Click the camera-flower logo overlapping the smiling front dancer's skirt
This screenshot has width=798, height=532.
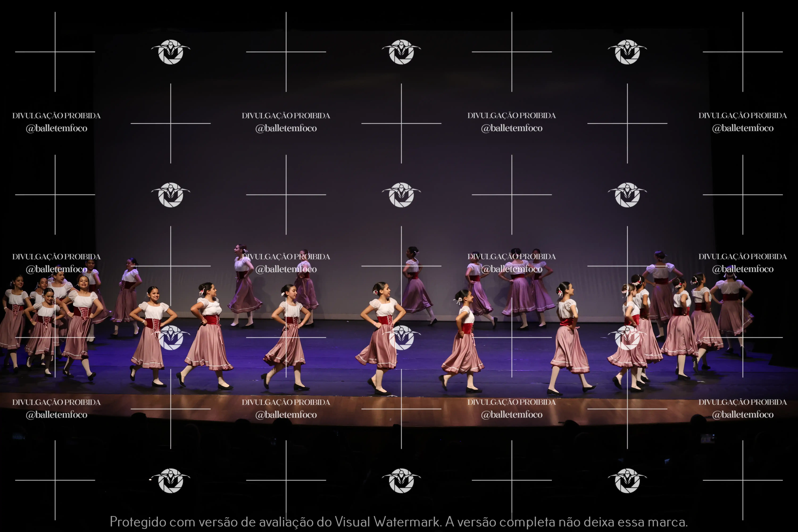(x=171, y=338)
